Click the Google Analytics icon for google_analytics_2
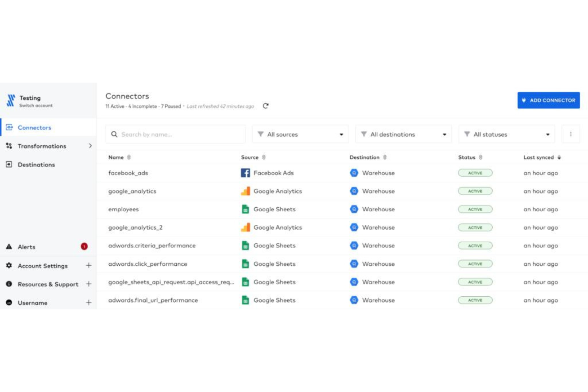The height and width of the screenshot is (392, 588). 245,227
